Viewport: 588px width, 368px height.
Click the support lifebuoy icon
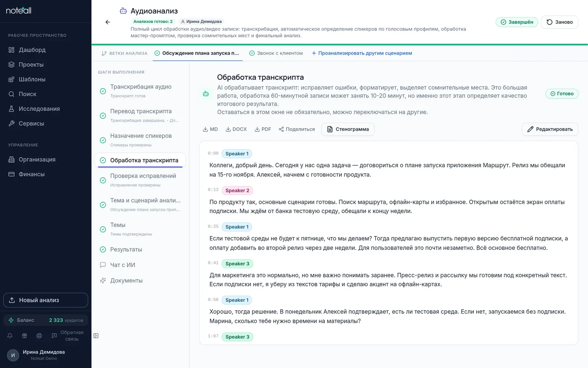pyautogui.click(x=39, y=336)
